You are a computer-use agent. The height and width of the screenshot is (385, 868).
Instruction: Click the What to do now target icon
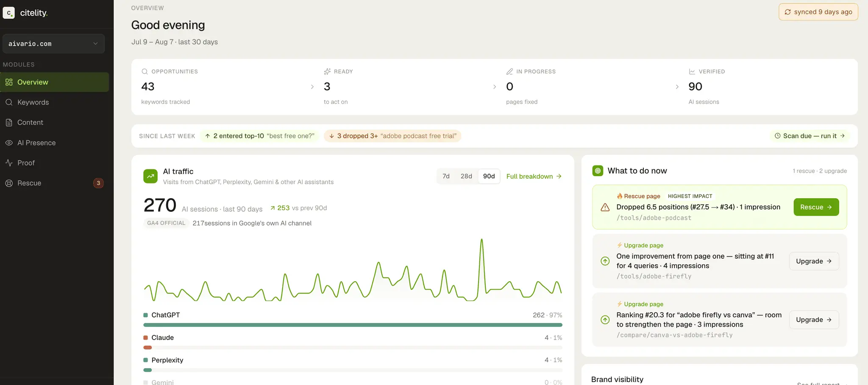598,171
